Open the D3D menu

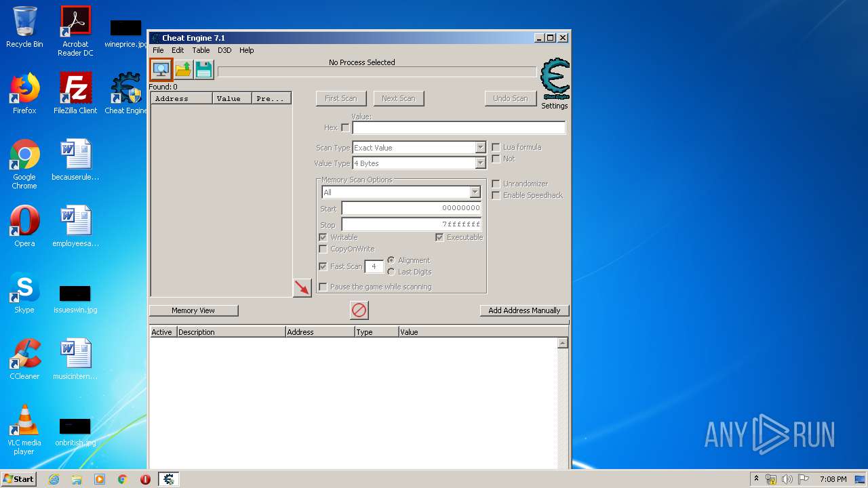(224, 50)
